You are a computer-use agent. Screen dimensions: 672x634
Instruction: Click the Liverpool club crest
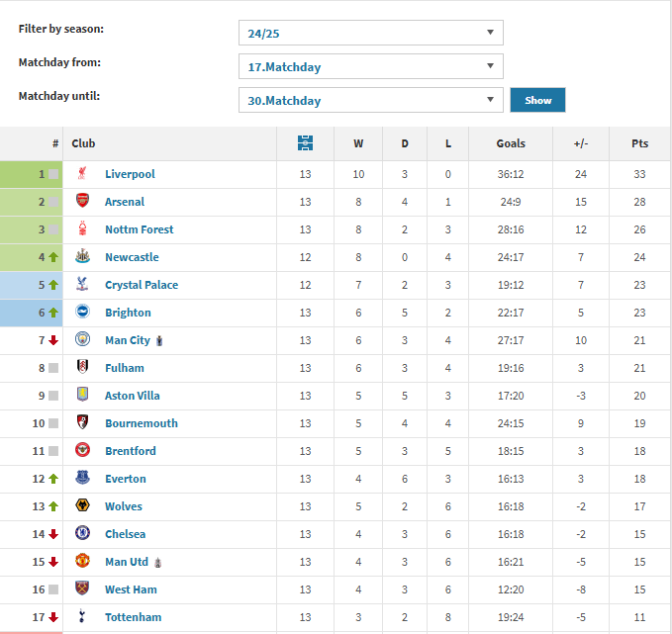(82, 173)
